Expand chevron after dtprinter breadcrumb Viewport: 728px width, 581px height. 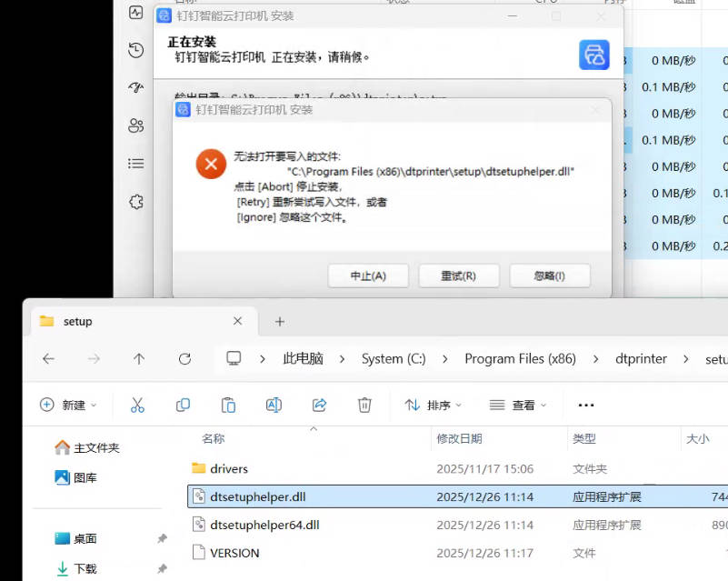coord(686,359)
